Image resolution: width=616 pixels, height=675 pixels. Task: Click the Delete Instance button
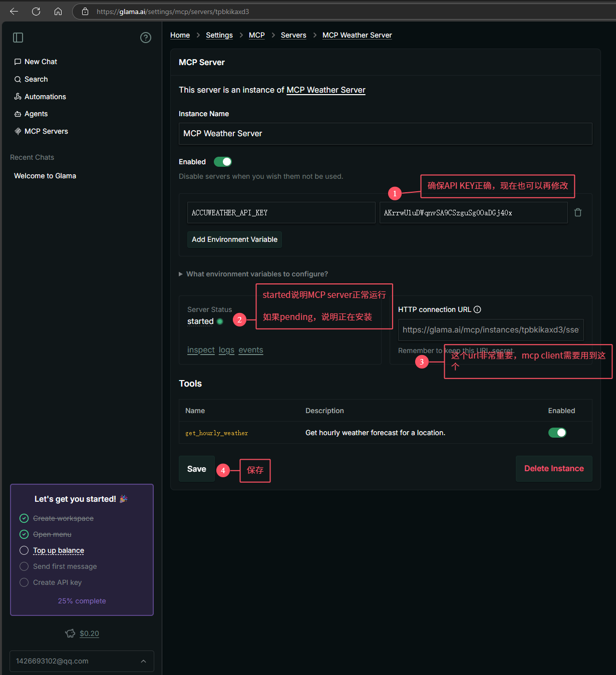tap(554, 469)
